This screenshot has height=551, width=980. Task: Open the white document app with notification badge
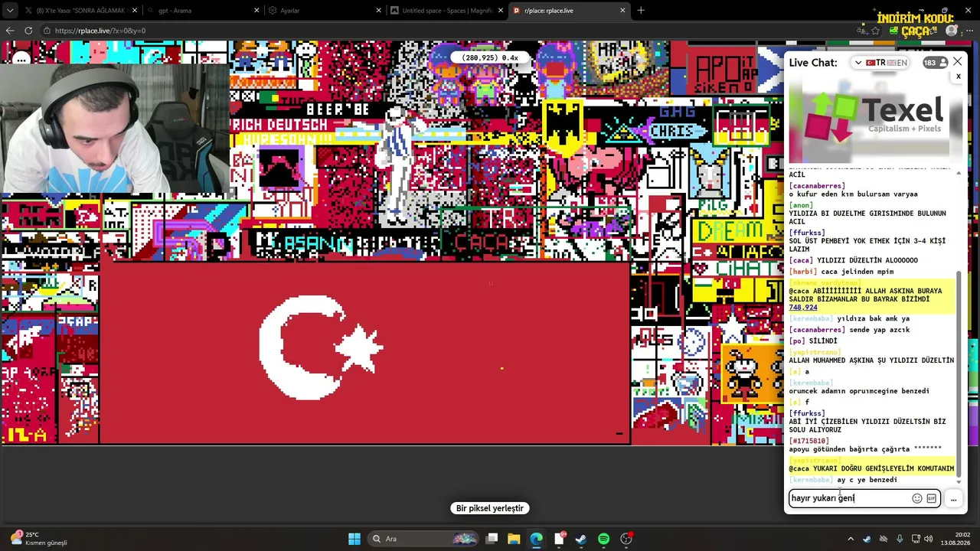pyautogui.click(x=559, y=539)
